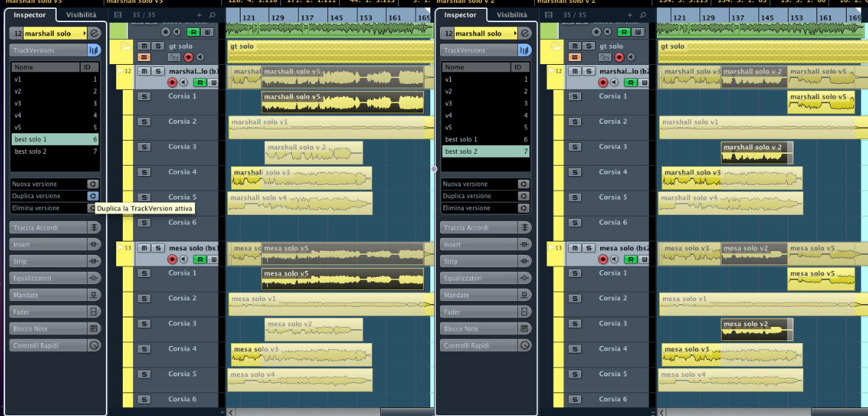
Task: Click Traccia Accordi section button in right Inspector
Action: (x=479, y=228)
